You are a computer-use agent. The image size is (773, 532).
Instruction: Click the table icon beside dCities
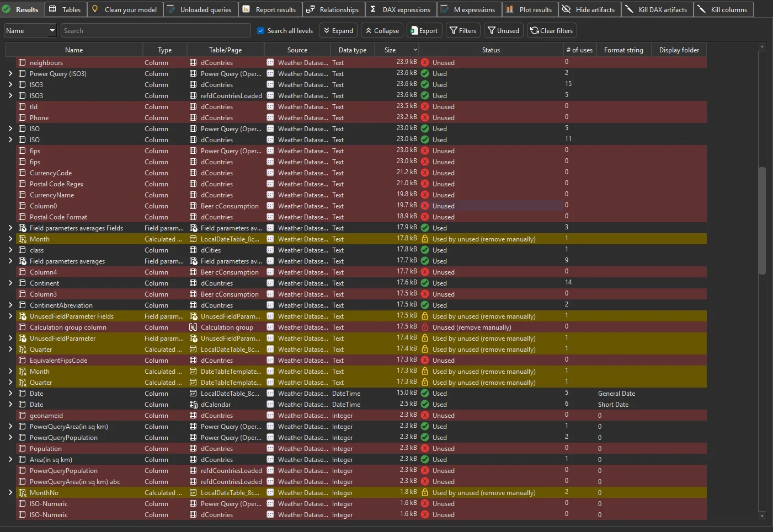193,250
